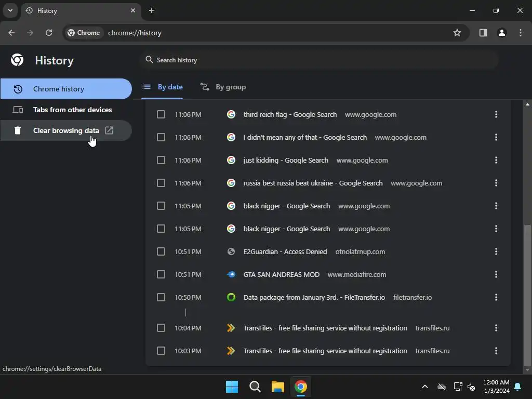Reload the history page
Viewport: 532px width, 399px height.
coord(49,33)
